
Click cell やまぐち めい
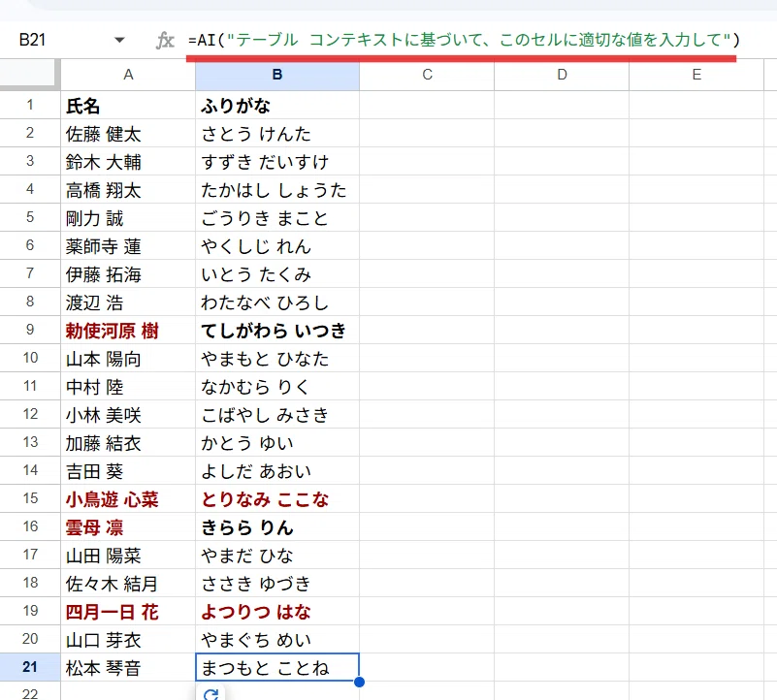point(277,639)
